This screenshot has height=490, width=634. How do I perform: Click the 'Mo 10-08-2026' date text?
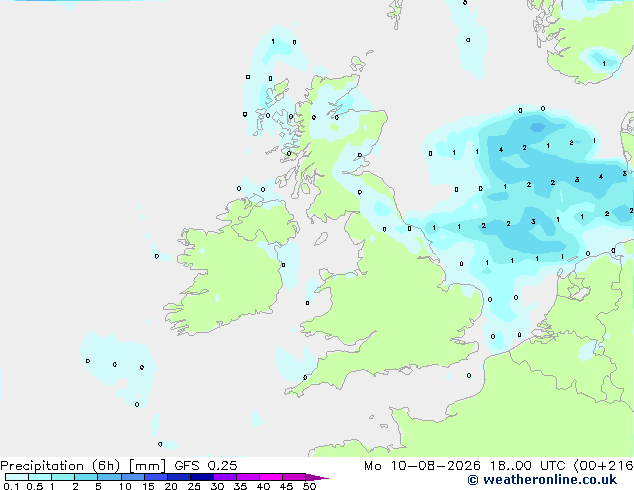[423, 466]
